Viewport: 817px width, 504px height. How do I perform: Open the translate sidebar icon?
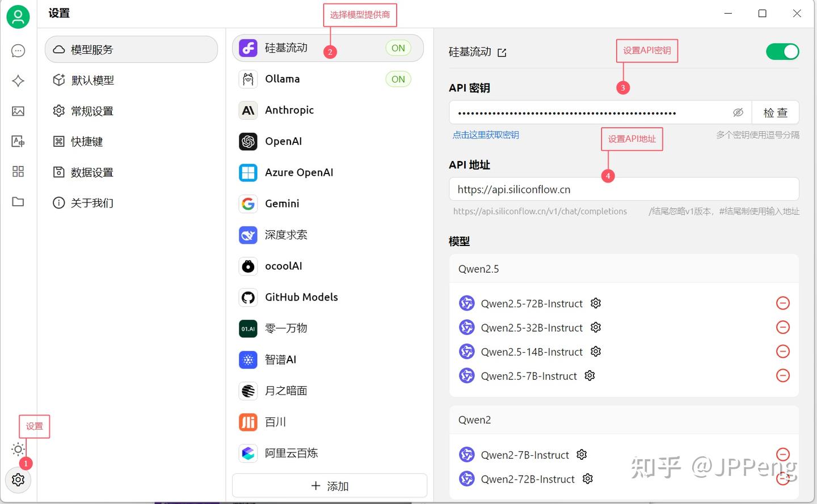(18, 141)
